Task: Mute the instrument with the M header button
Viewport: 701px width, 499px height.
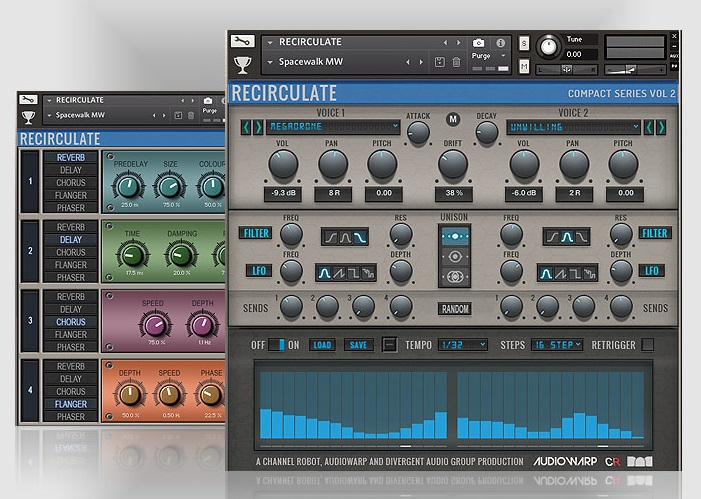Action: (524, 67)
